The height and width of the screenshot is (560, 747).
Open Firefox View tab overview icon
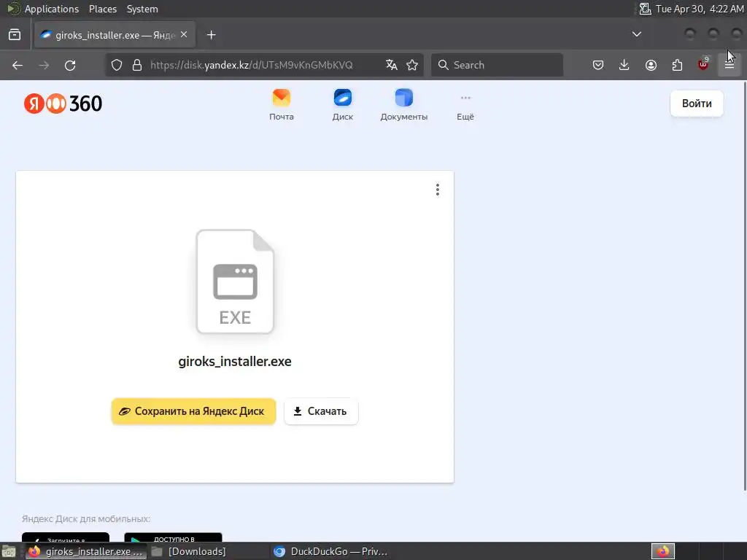click(15, 35)
